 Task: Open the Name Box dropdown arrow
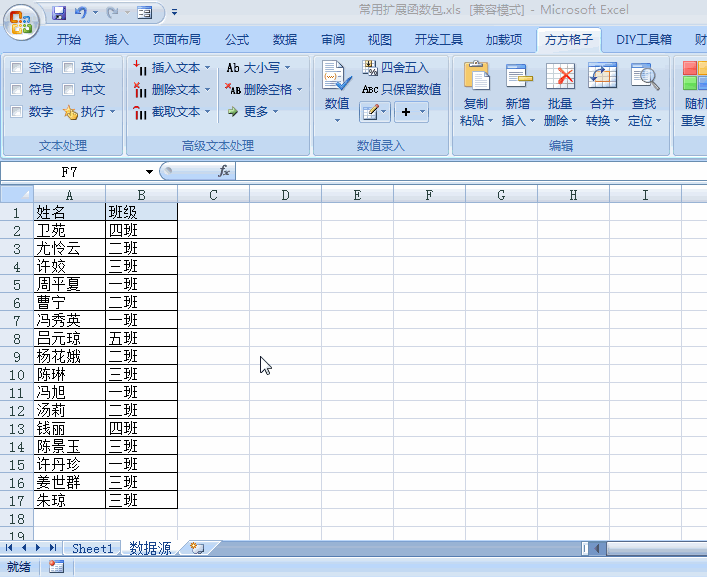tap(149, 172)
